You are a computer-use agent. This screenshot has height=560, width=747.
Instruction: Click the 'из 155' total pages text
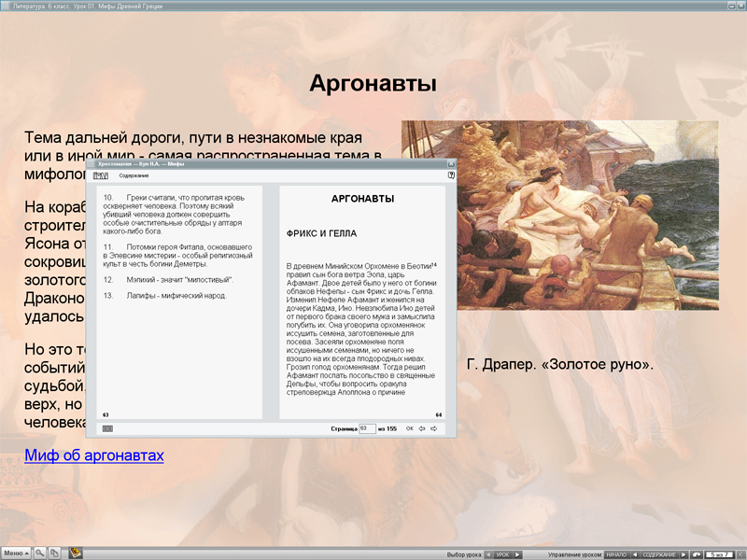[388, 428]
